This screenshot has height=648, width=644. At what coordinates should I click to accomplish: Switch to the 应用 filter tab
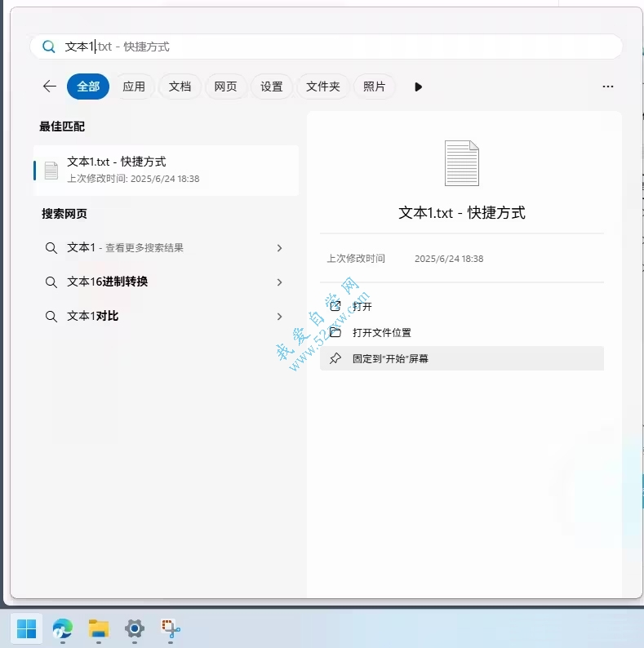point(134,87)
